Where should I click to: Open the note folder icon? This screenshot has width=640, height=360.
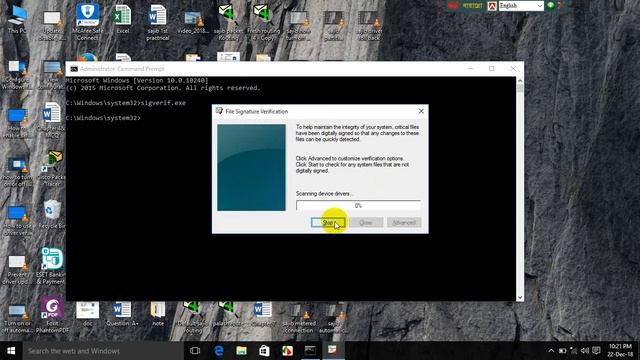tap(158, 314)
